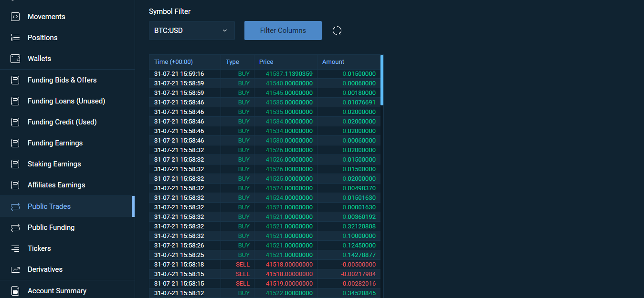Click price 41545.00000000
The width and height of the screenshot is (644, 298).
click(x=289, y=93)
